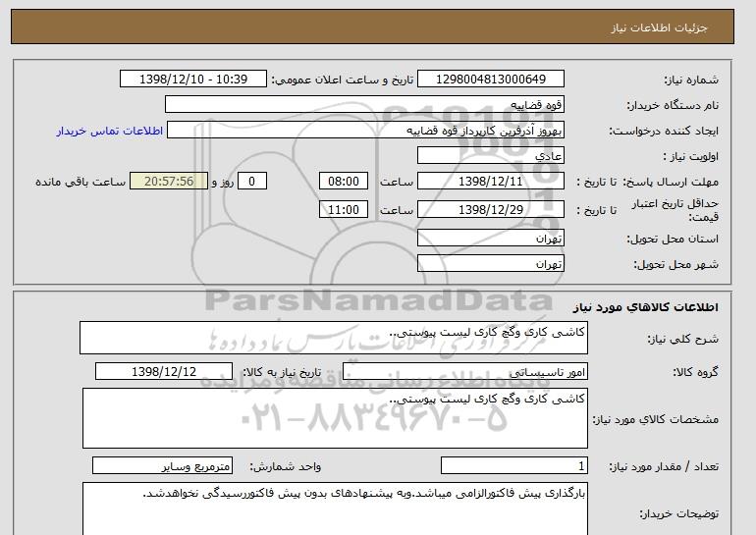Image resolution: width=756 pixels, height=535 pixels.
Task: Select the label واحد شمارش
Action: click(286, 466)
